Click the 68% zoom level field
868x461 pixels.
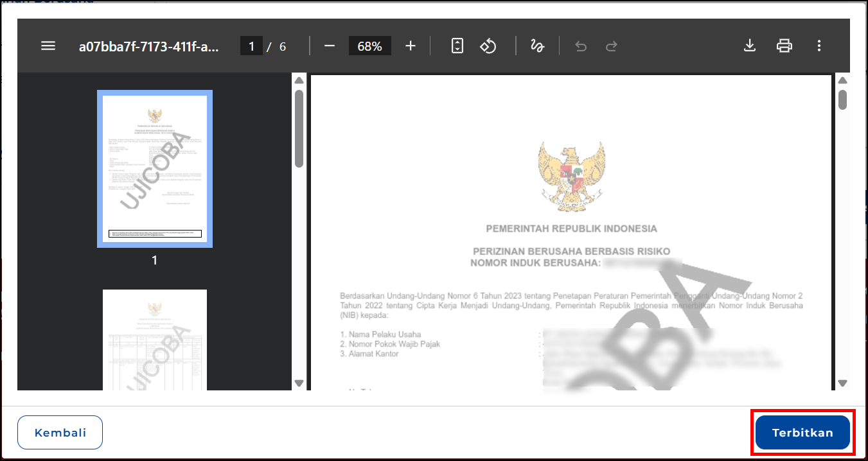pyautogui.click(x=370, y=46)
